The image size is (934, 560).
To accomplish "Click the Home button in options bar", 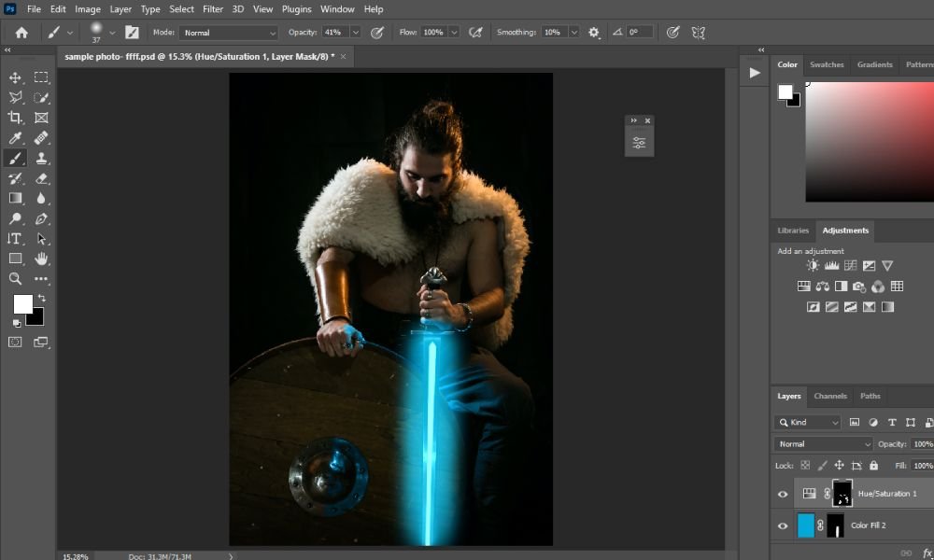I will tap(21, 33).
